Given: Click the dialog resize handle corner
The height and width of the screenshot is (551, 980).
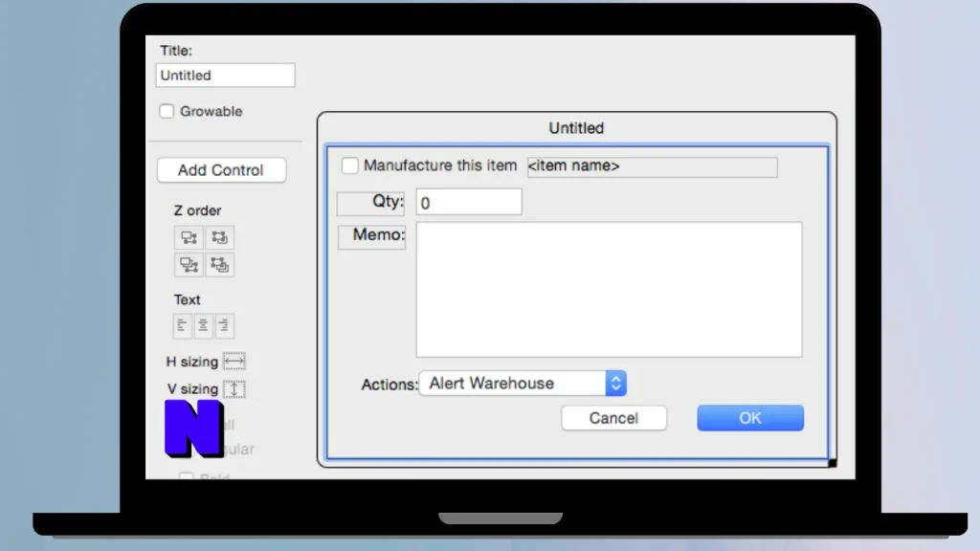Looking at the screenshot, I should [832, 463].
